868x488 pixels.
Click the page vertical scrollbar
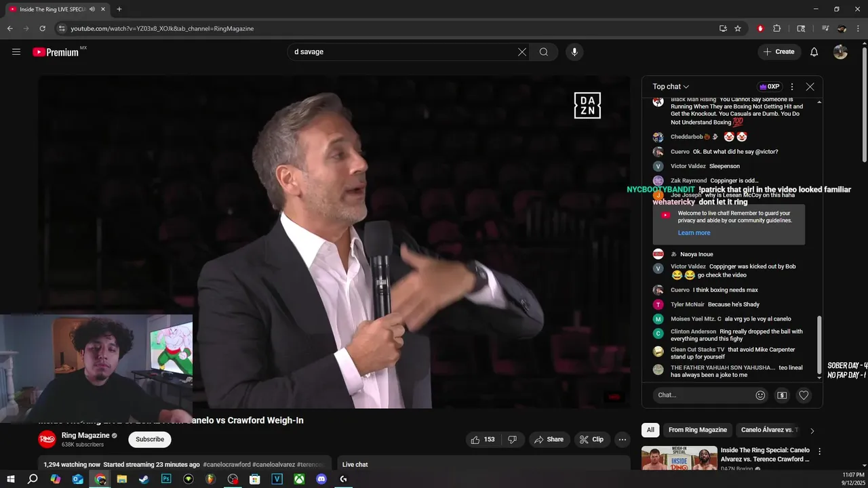pyautogui.click(x=864, y=105)
